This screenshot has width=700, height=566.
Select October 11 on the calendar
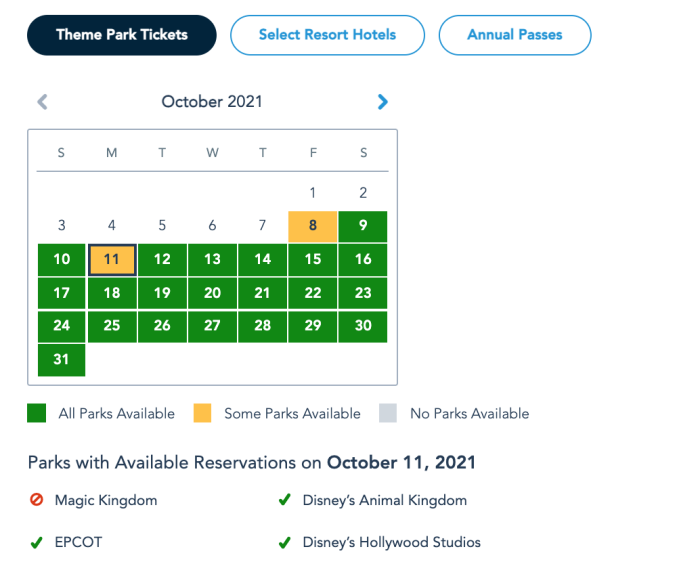(x=112, y=259)
